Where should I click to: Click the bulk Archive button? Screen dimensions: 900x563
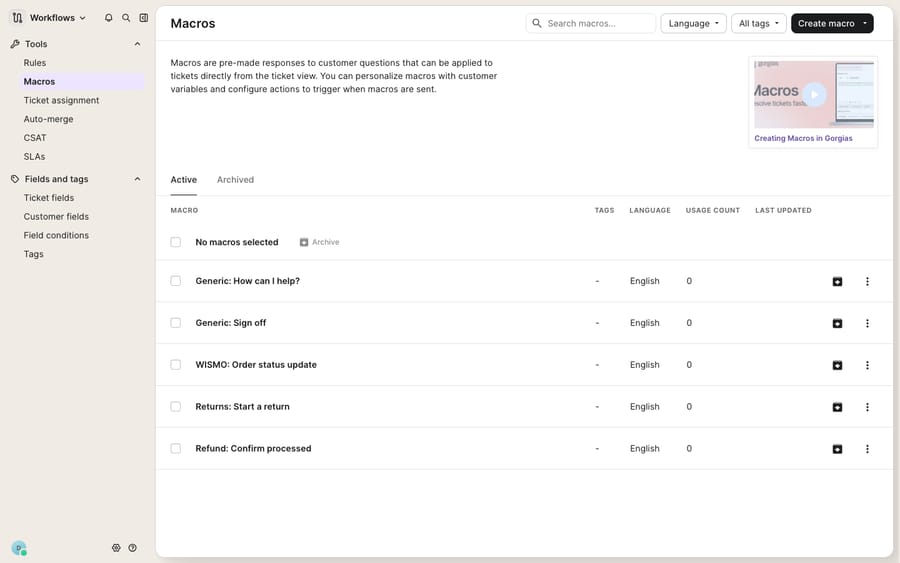click(x=320, y=242)
